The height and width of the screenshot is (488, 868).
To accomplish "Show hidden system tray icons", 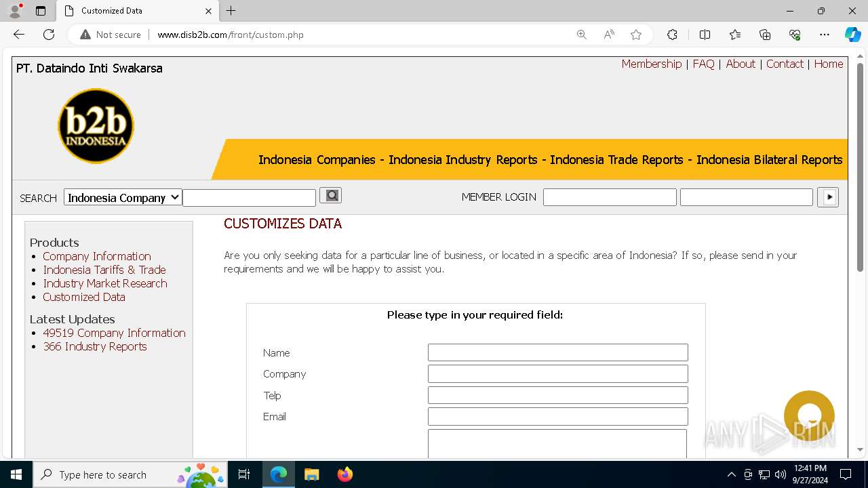I will coord(731,474).
